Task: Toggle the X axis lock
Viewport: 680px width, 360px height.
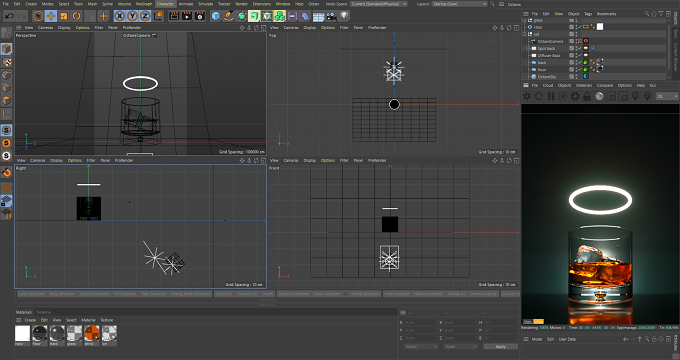Action: pyautogui.click(x=120, y=16)
